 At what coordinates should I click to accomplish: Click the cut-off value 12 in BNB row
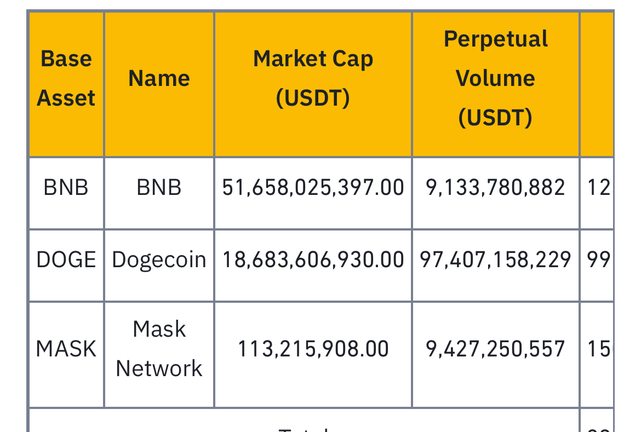pyautogui.click(x=599, y=187)
